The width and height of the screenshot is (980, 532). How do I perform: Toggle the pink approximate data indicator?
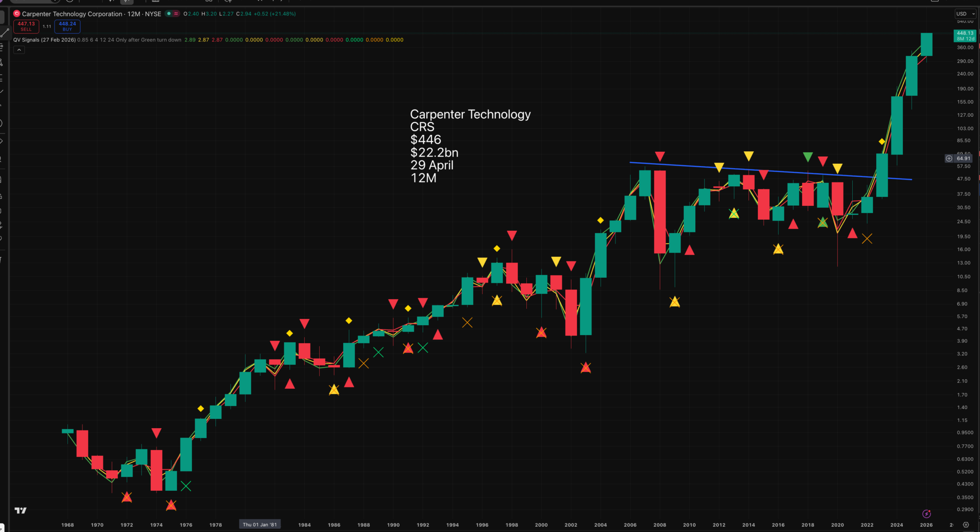pos(176,14)
